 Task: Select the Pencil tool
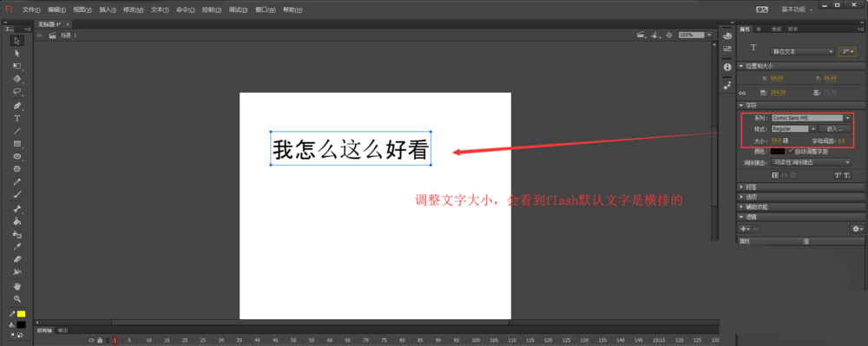pos(17,182)
